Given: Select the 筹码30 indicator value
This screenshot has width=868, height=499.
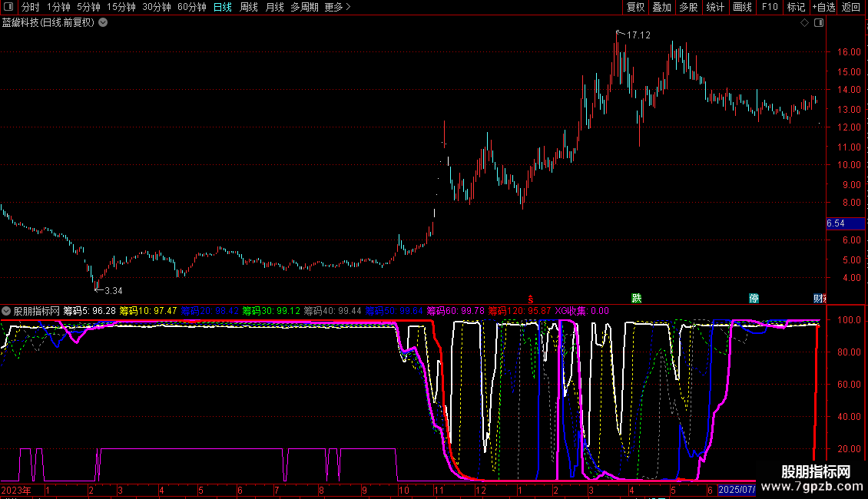Looking at the screenshot, I should pos(271,311).
